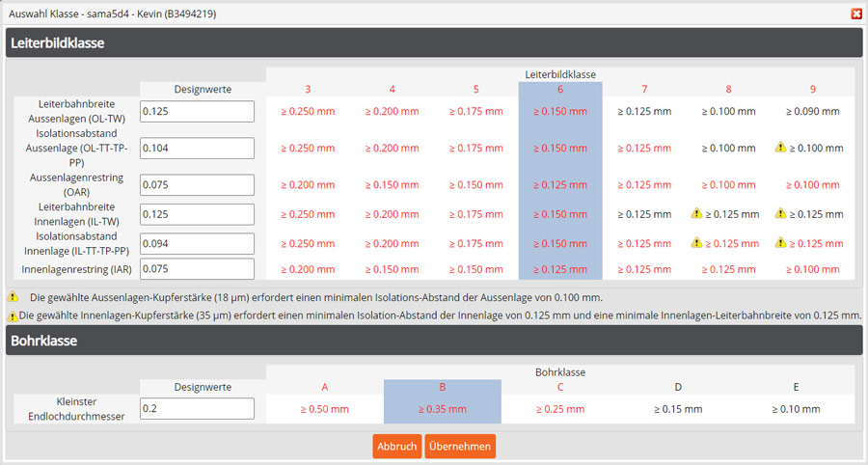Image resolution: width=868 pixels, height=465 pixels.
Task: Click warning icon in class 8 Isolationsabstand Innenlage row
Action: tap(697, 243)
